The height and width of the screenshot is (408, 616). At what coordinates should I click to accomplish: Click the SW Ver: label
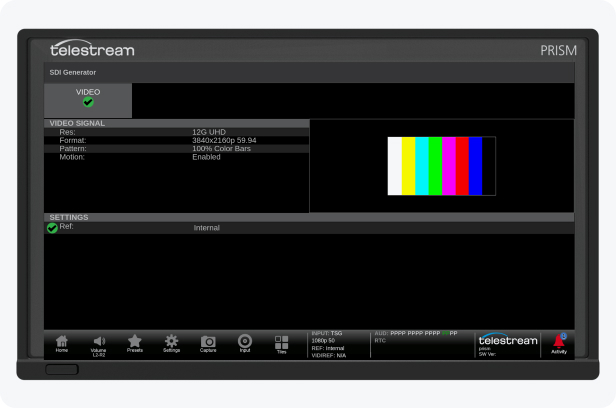tap(487, 354)
